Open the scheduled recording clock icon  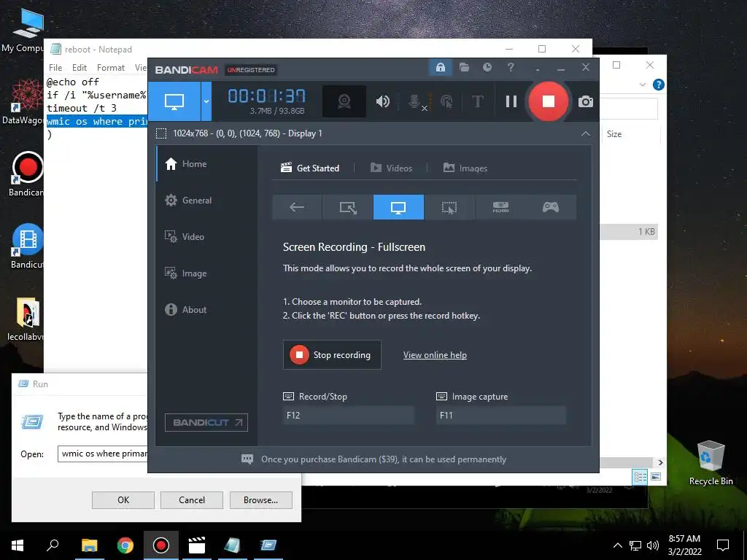click(x=487, y=67)
